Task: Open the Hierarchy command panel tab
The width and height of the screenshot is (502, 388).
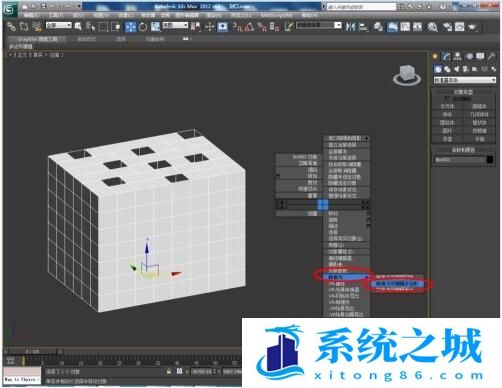Action: click(457, 56)
